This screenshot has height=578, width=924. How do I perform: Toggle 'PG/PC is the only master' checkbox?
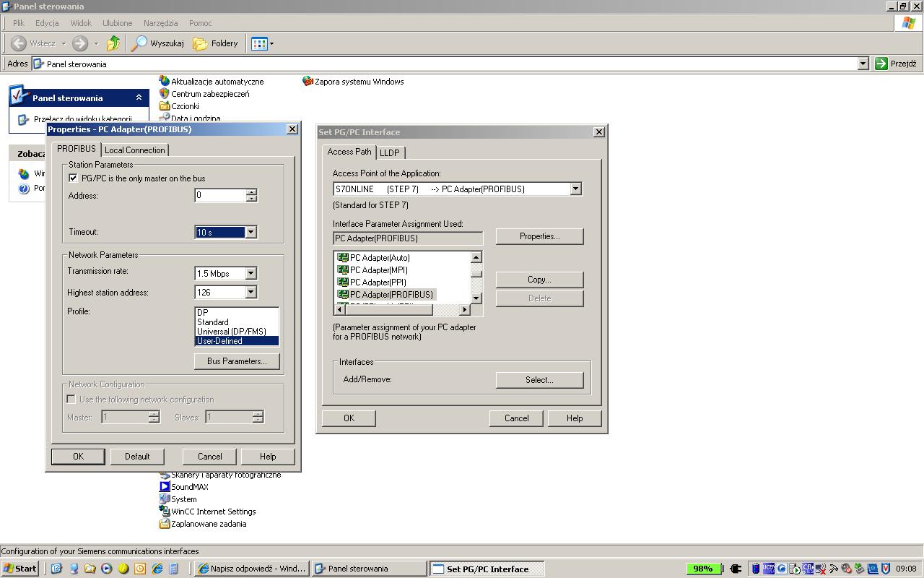[x=73, y=178]
